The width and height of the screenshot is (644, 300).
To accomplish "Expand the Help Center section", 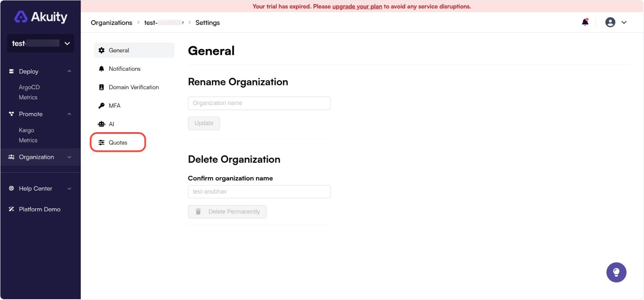I will coord(69,189).
